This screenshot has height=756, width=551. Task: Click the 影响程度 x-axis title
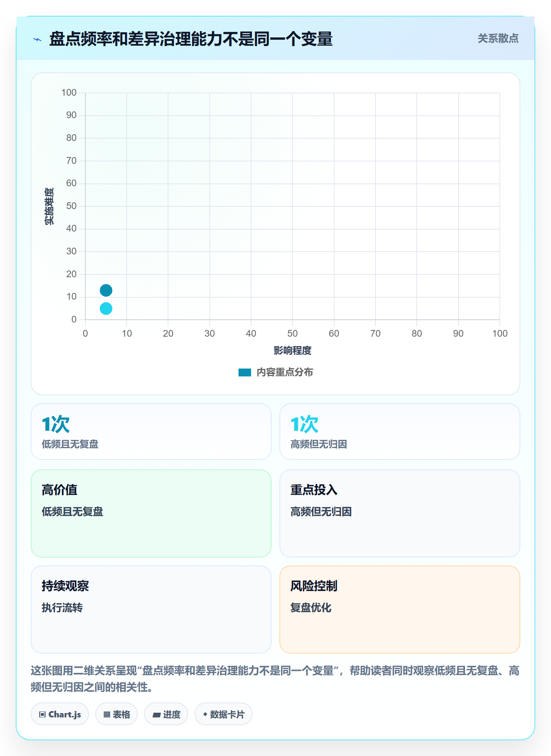(292, 350)
